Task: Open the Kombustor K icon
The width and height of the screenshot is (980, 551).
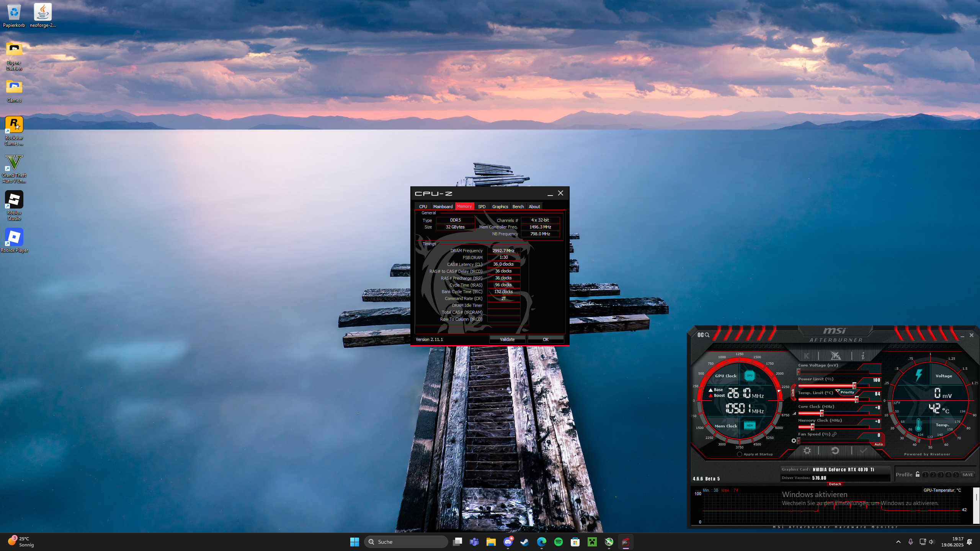Action: click(x=807, y=356)
